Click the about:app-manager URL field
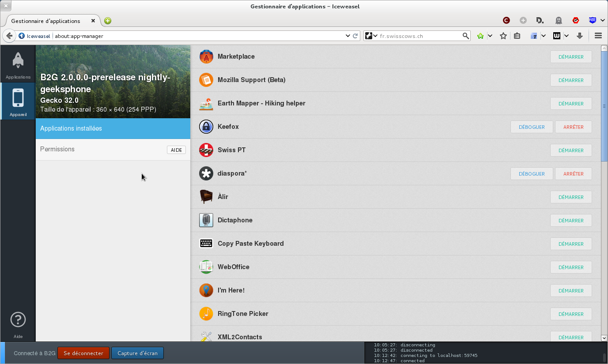 tap(199, 36)
